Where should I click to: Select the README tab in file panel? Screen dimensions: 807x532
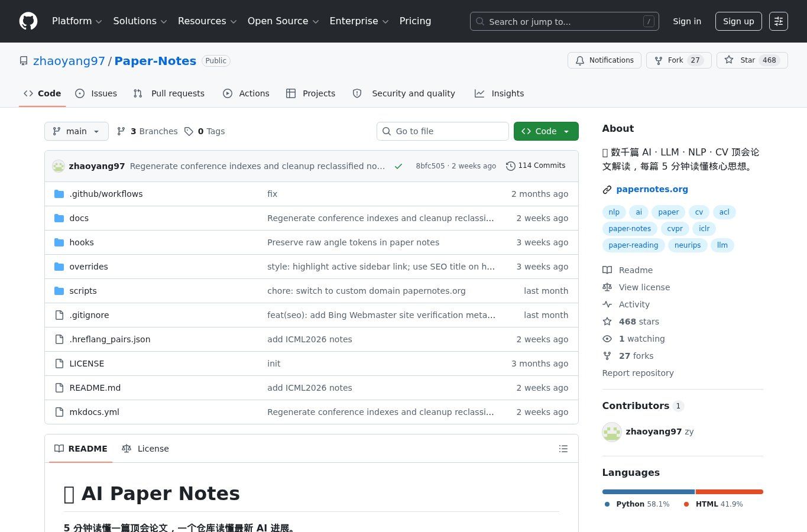pos(81,449)
